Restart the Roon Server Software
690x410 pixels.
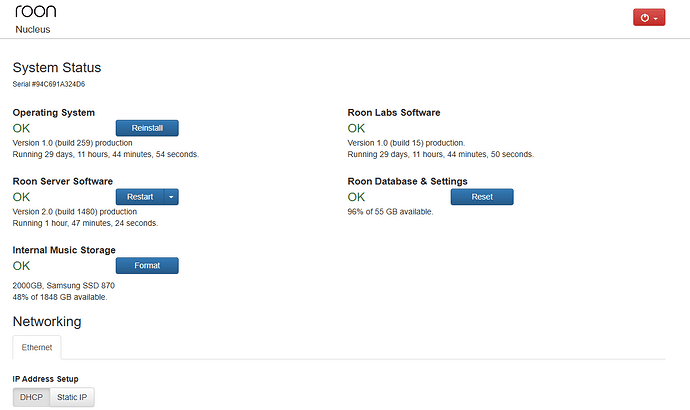pyautogui.click(x=140, y=197)
